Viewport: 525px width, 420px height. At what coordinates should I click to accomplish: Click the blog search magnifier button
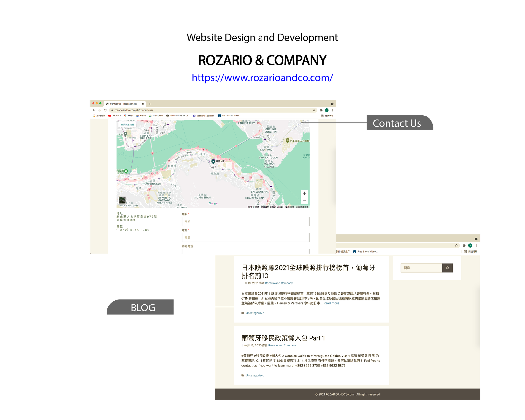[447, 268]
